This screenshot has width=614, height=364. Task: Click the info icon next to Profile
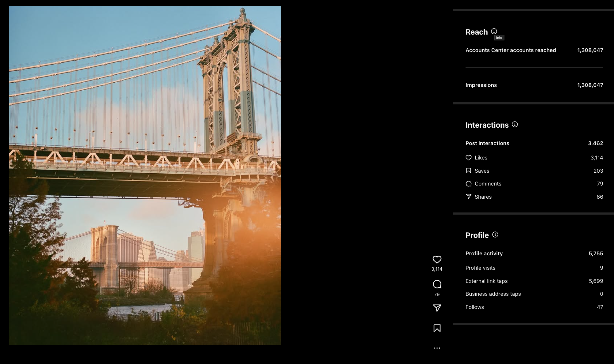point(495,235)
